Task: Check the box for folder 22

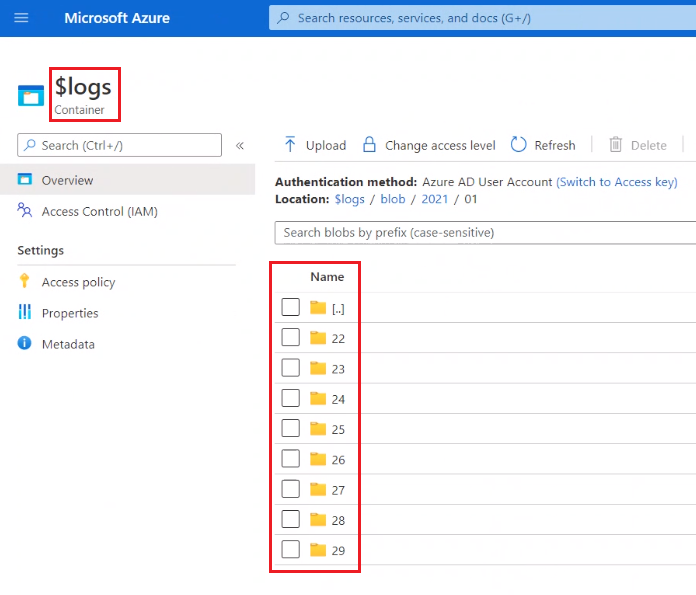Action: pyautogui.click(x=290, y=337)
